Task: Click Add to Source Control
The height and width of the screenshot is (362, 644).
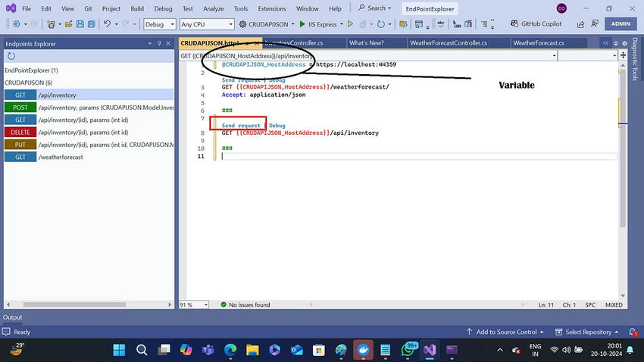Action: (505, 332)
